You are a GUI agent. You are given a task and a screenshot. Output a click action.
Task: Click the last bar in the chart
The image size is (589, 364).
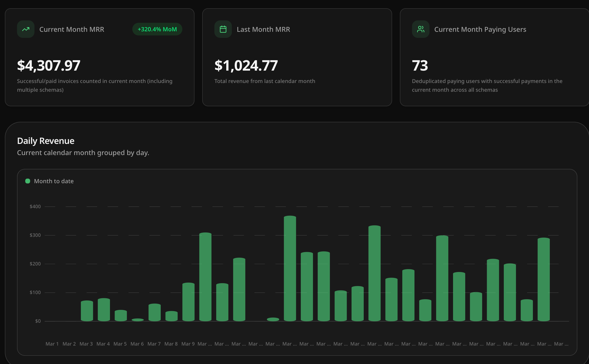(x=543, y=279)
